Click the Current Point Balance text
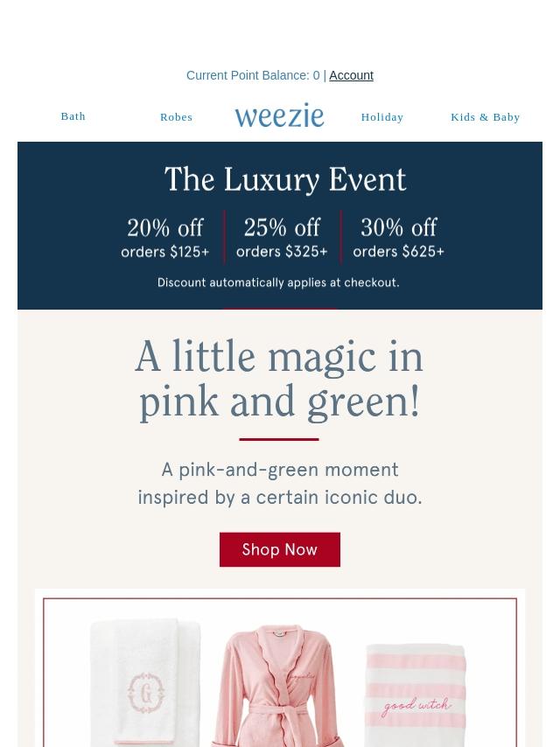 click(252, 76)
